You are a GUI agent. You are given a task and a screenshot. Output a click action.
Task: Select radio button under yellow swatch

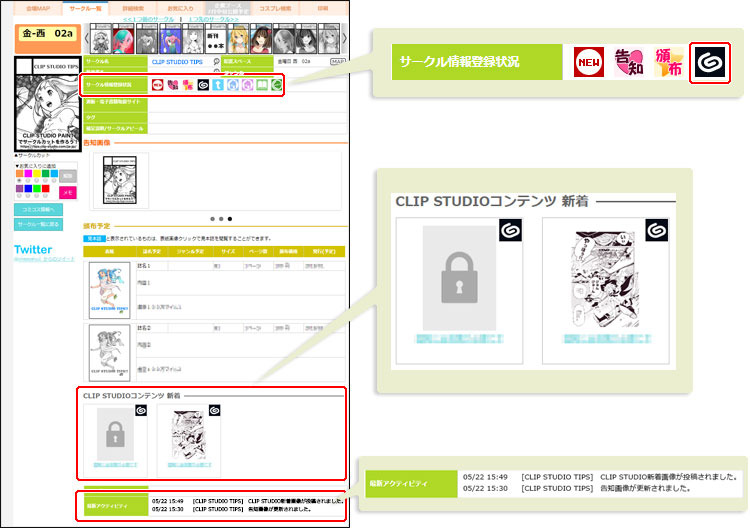(x=37, y=180)
